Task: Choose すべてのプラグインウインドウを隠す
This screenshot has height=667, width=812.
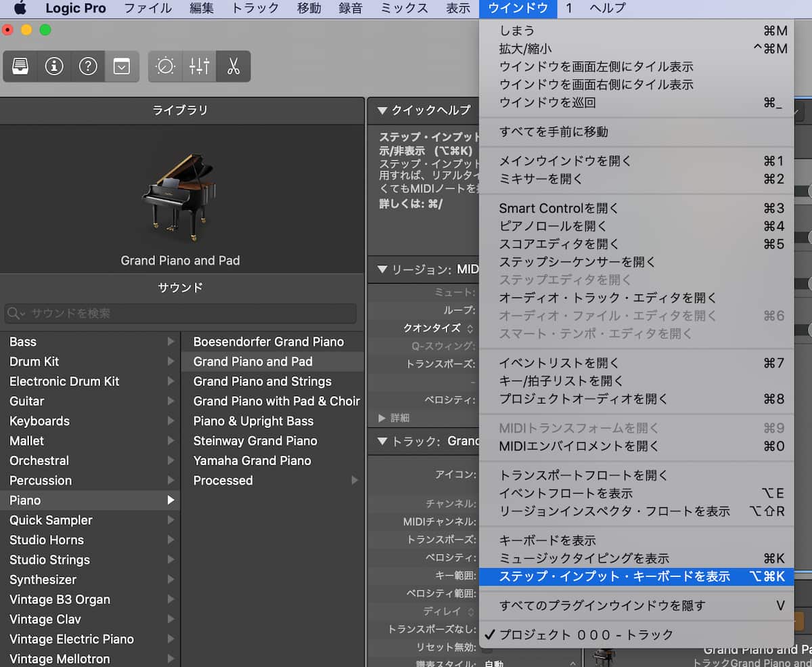Action: click(x=636, y=605)
